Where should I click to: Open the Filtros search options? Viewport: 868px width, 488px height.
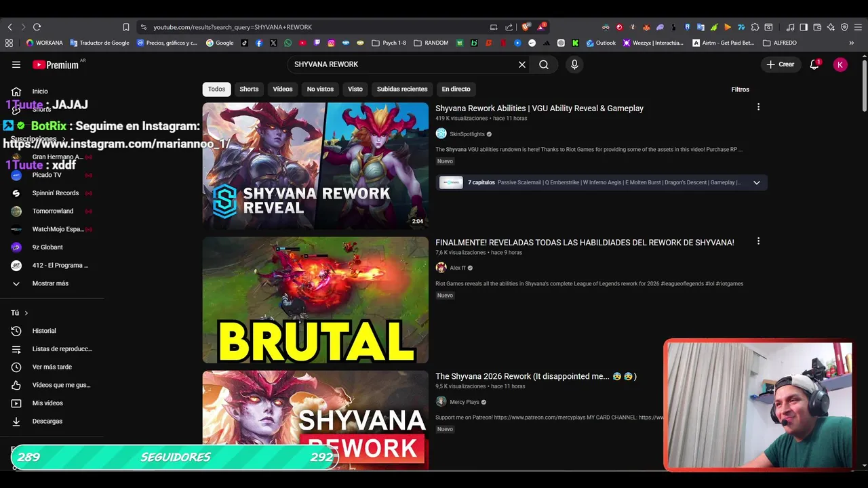[740, 89]
